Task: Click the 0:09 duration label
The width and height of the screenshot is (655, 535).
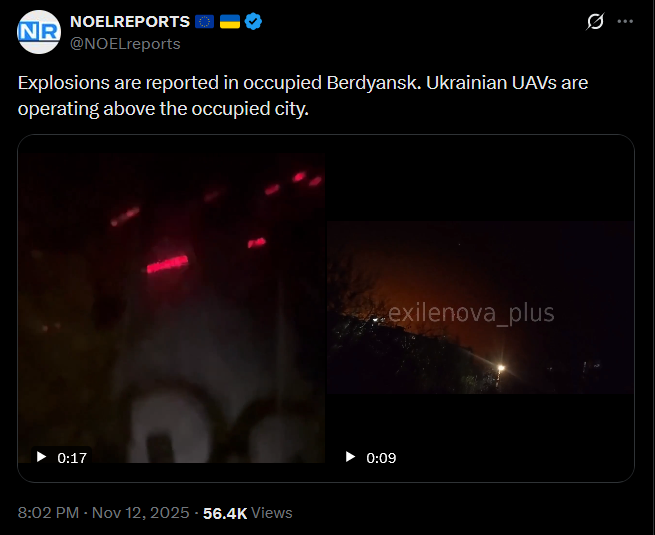Action: [381, 458]
